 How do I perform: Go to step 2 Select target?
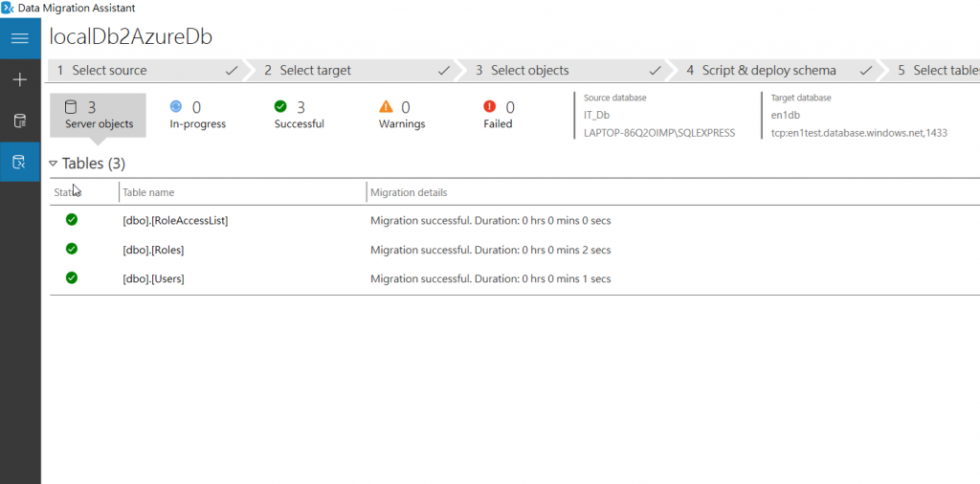pyautogui.click(x=354, y=71)
